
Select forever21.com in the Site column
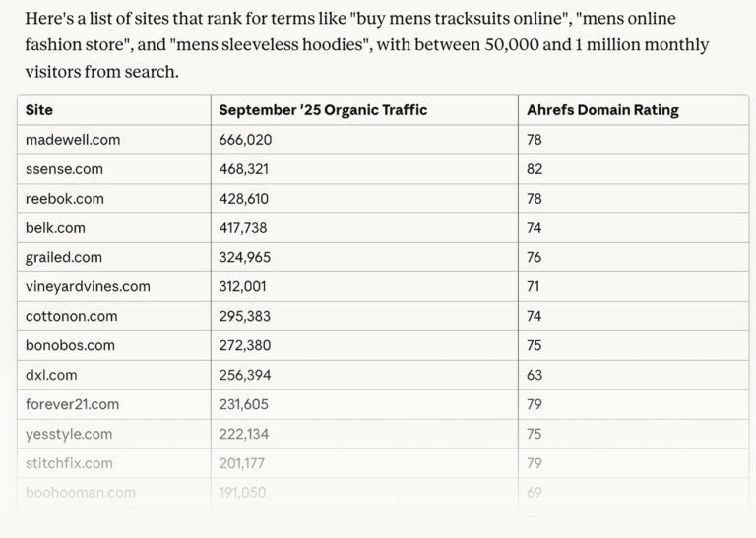(x=72, y=404)
